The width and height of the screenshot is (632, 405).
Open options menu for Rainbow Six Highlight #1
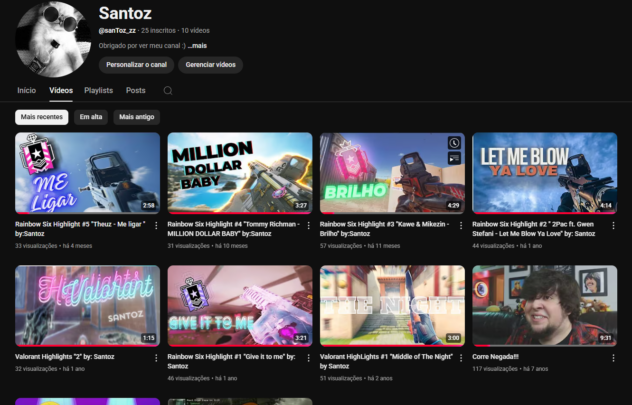pyautogui.click(x=308, y=358)
